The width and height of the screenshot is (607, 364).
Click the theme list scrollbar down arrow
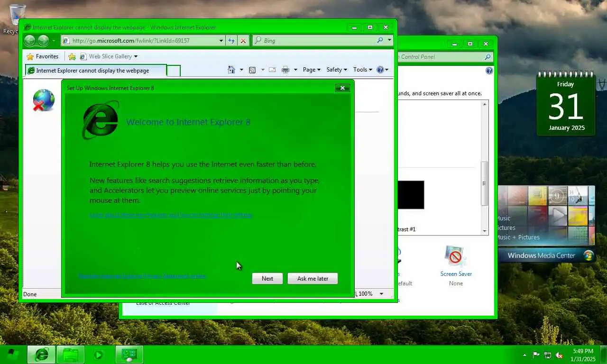[485, 231]
